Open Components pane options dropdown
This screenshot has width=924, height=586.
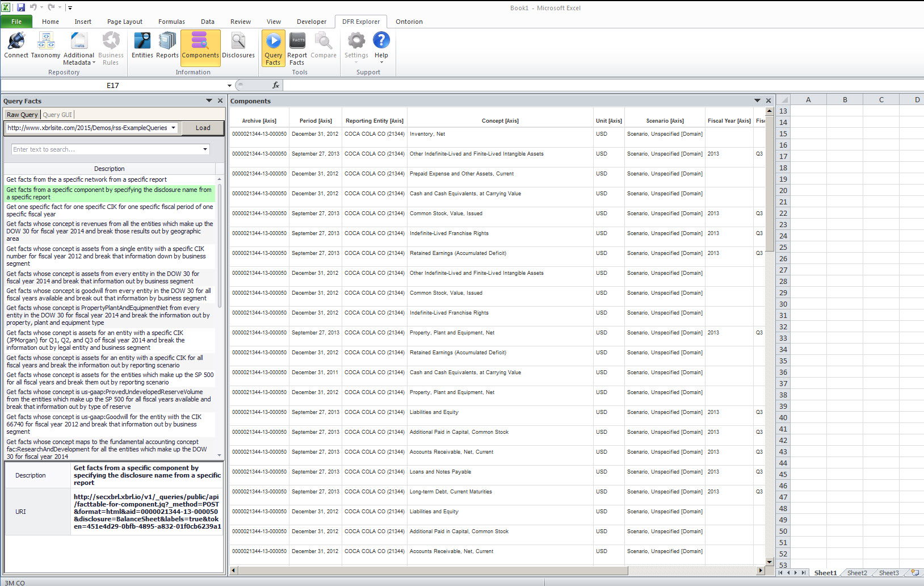pyautogui.click(x=757, y=101)
